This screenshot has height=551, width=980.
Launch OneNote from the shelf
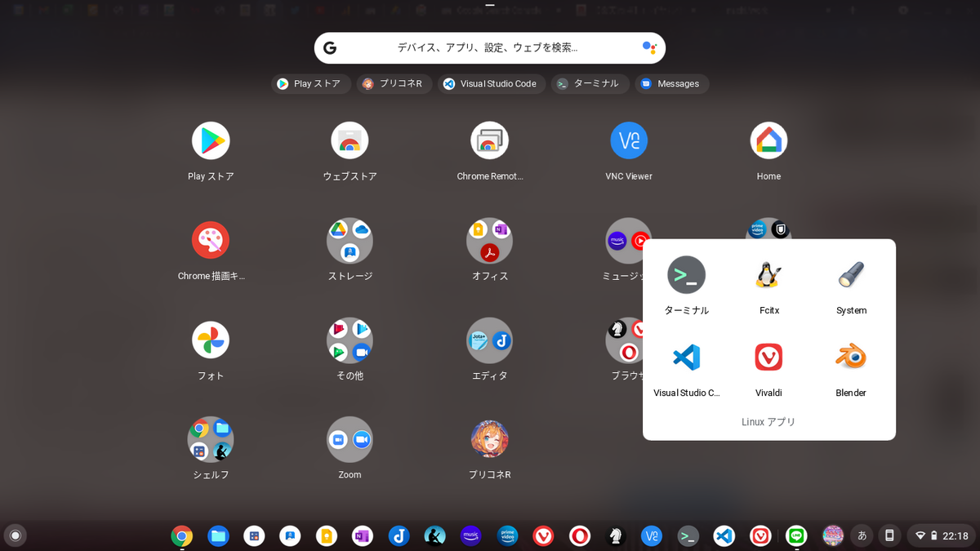coord(362,535)
